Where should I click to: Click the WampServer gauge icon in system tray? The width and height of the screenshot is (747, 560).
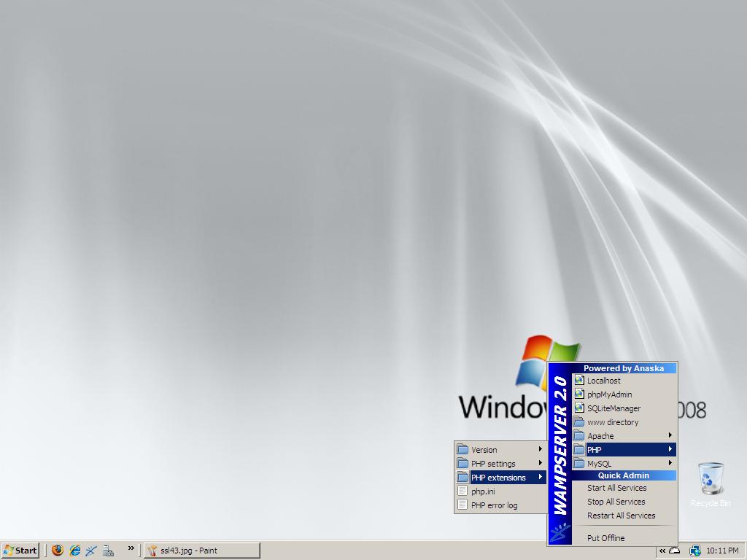pos(675,551)
